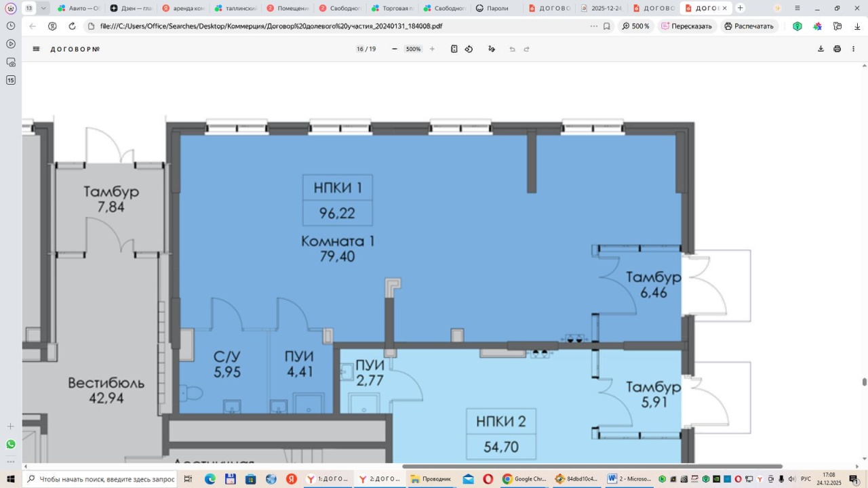Click the Распечатать button
868x488 pixels.
(749, 26)
